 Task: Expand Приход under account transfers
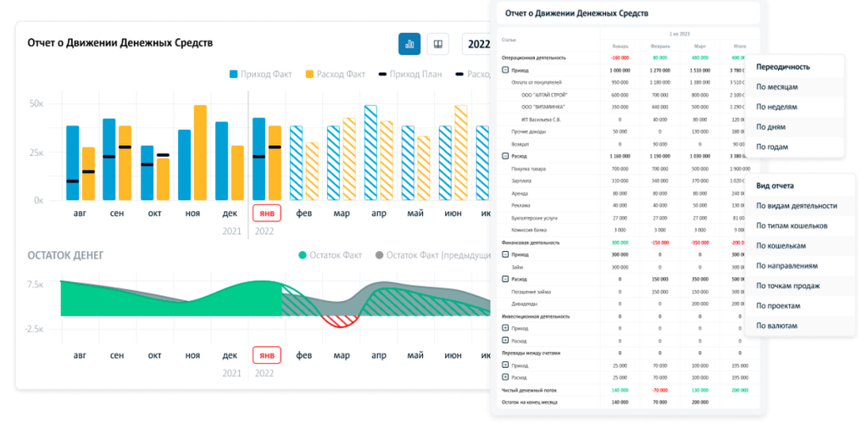pyautogui.click(x=505, y=365)
